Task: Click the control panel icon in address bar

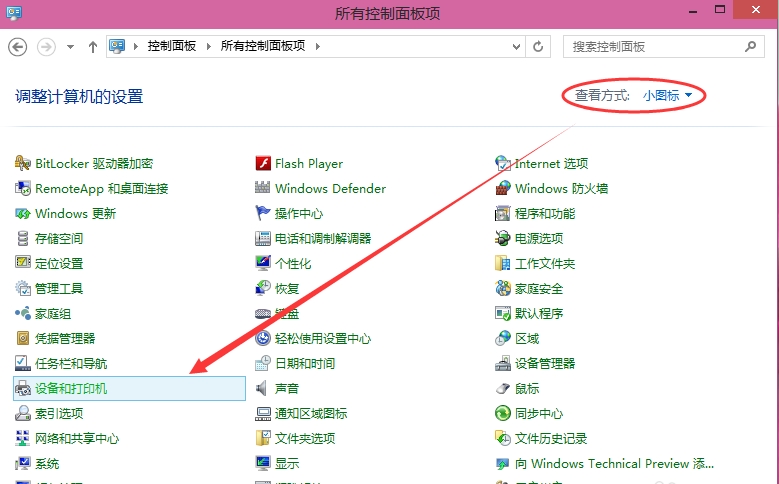Action: (x=117, y=46)
